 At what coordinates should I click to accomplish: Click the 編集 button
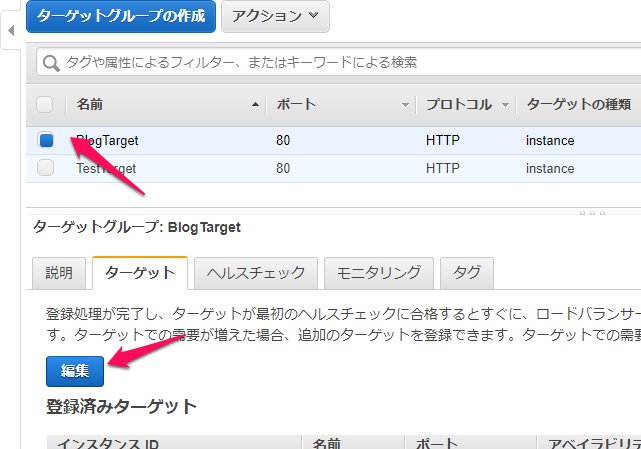(x=75, y=371)
